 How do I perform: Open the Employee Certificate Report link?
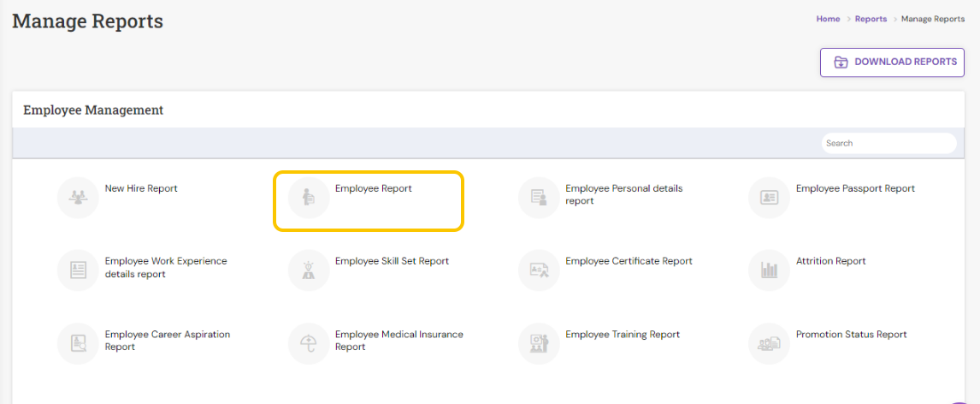click(x=629, y=261)
